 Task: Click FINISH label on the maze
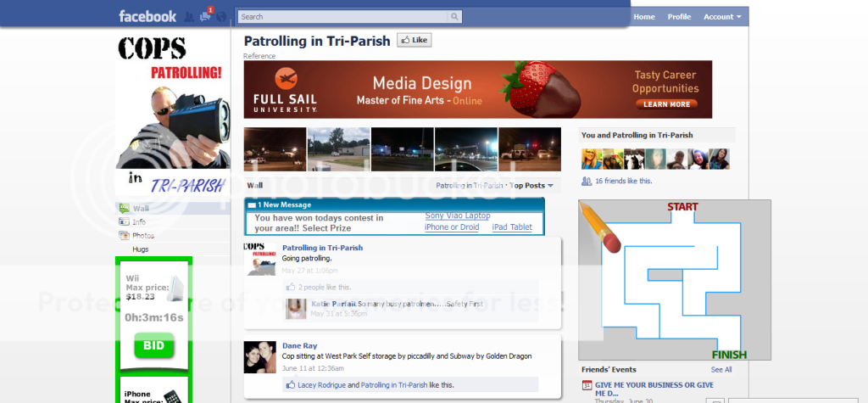(x=729, y=355)
